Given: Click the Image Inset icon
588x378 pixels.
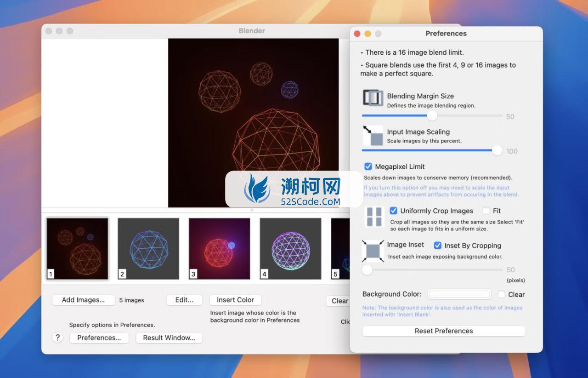Looking at the screenshot, I should pyautogui.click(x=373, y=251).
